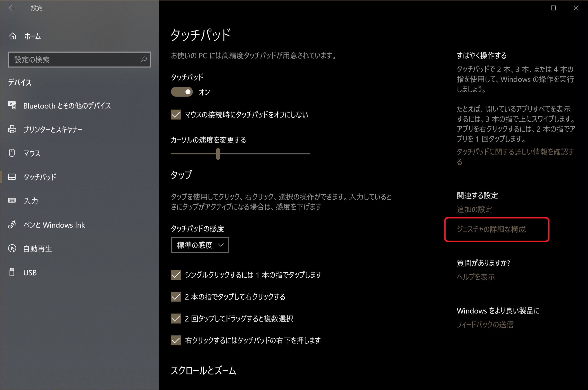Open ジェスチャの詳細な構成 link
588x390 pixels.
coord(491,229)
